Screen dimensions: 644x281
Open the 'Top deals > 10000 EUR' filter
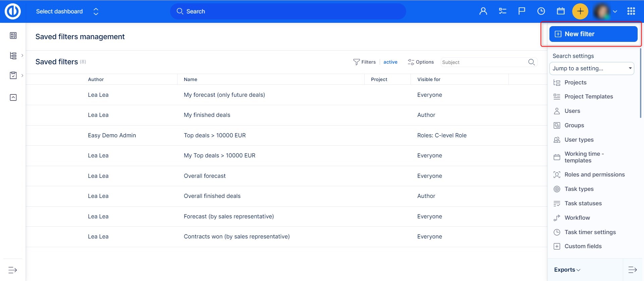[215, 135]
